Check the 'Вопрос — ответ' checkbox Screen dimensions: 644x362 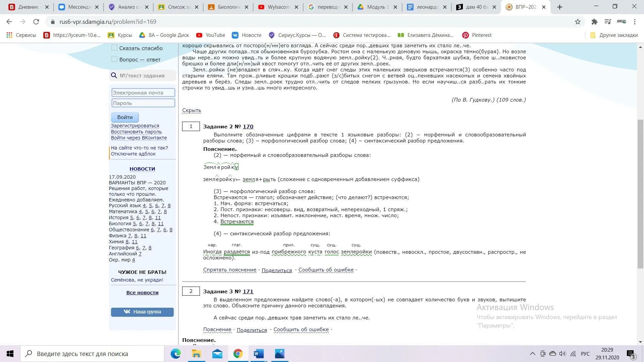coord(114,59)
